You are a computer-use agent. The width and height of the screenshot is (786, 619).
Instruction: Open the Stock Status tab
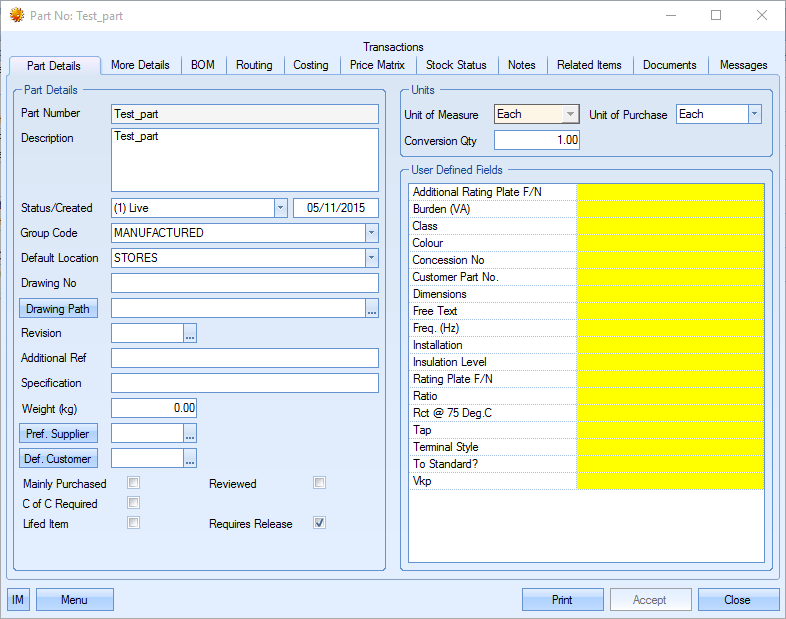pyautogui.click(x=456, y=65)
